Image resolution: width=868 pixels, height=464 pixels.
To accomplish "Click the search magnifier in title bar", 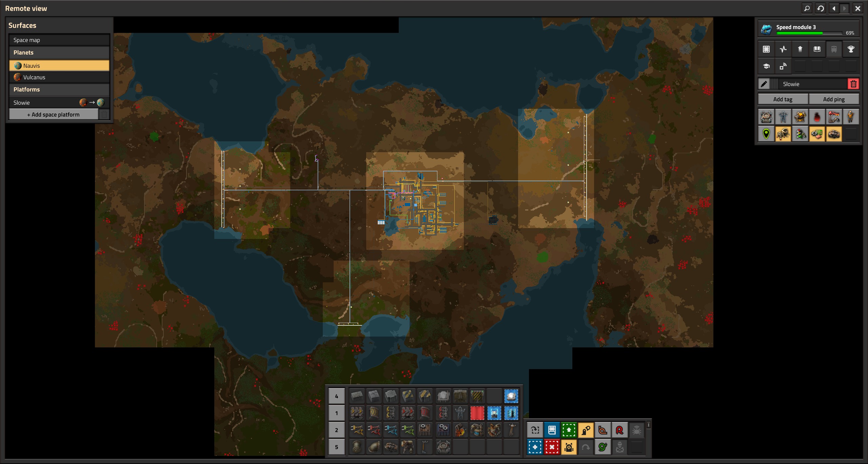I will (x=807, y=8).
